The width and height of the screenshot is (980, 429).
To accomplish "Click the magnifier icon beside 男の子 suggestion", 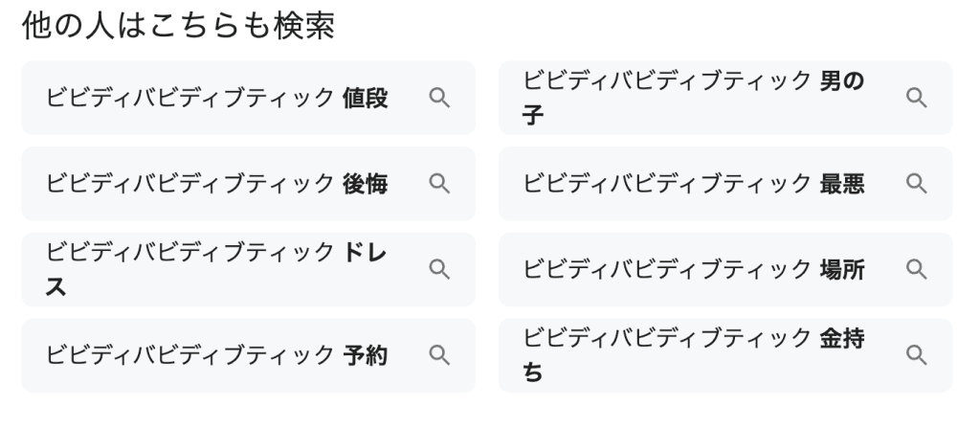I will pyautogui.click(x=916, y=98).
